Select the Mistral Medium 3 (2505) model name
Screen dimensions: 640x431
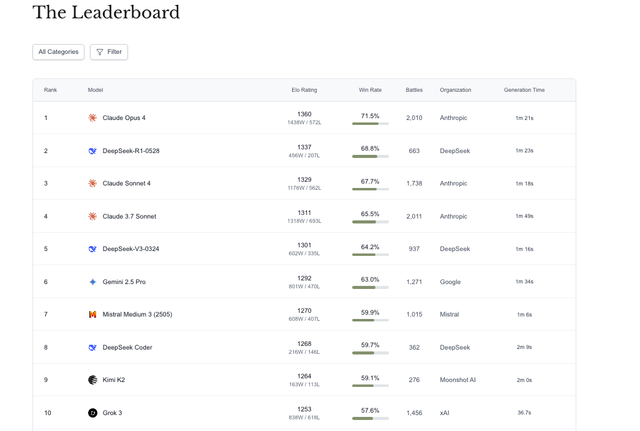pos(137,314)
